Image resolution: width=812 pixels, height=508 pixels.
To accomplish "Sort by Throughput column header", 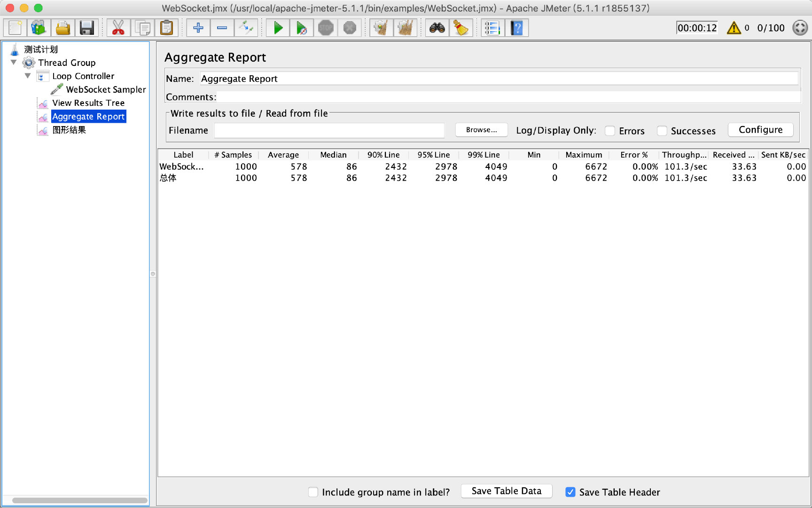I will click(x=684, y=155).
